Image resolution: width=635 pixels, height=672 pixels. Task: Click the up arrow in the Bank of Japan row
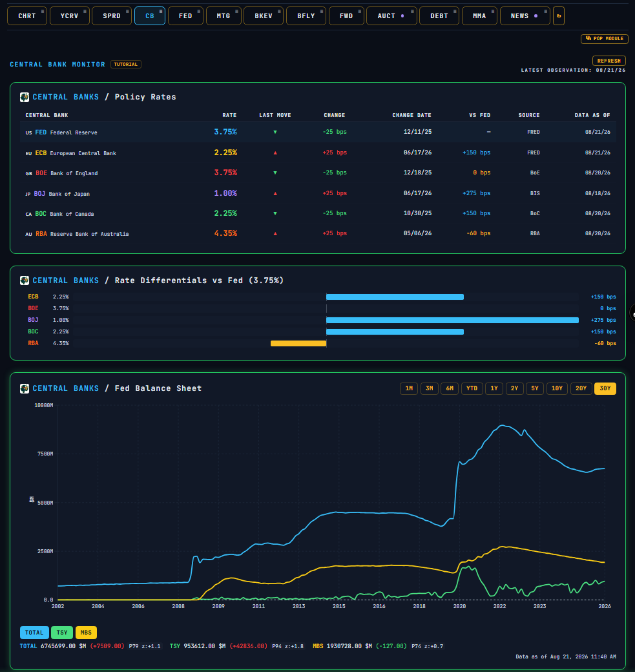[275, 193]
